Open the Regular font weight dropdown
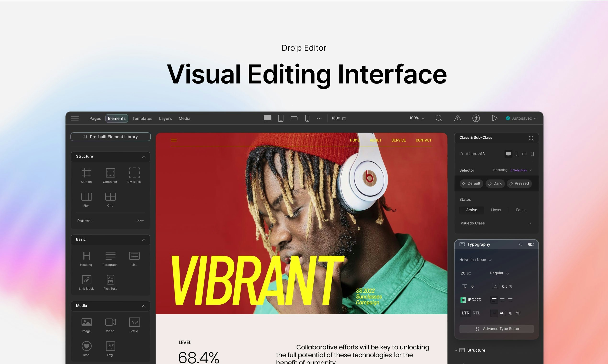608x364 pixels. (499, 273)
